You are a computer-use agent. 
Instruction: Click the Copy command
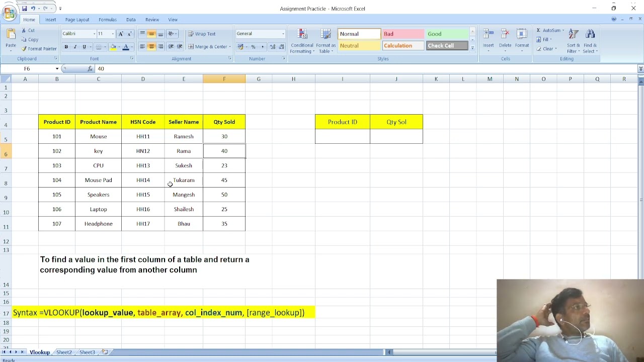tap(30, 40)
